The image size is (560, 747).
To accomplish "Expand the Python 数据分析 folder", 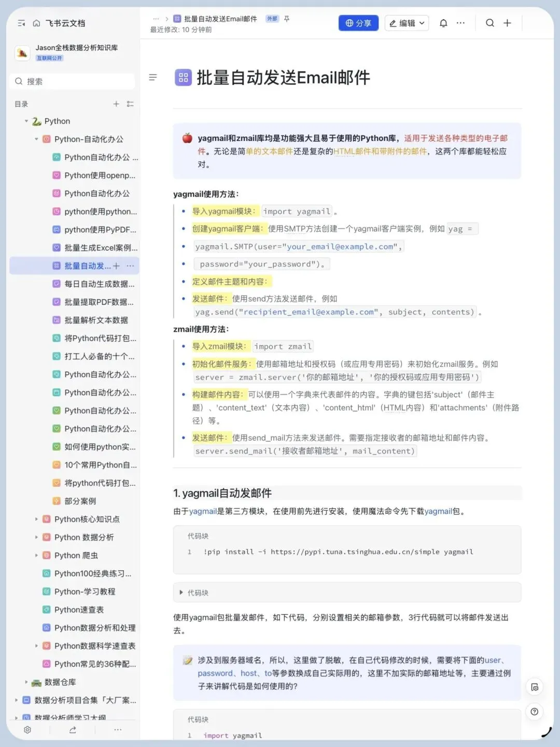I will 36,538.
